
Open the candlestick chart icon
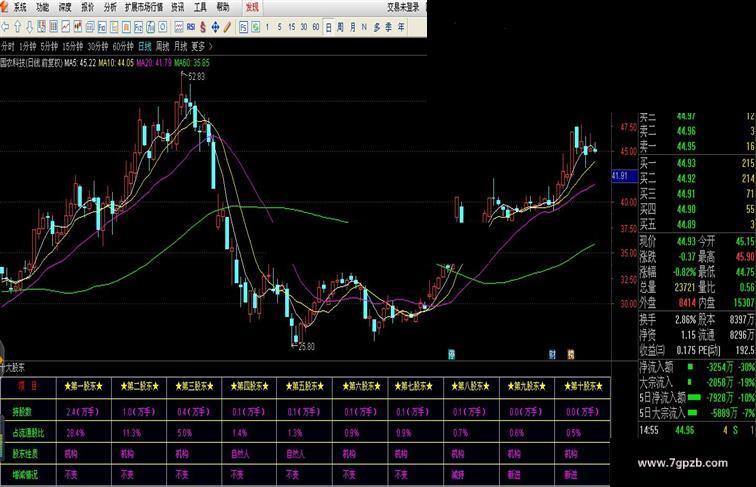click(x=78, y=27)
